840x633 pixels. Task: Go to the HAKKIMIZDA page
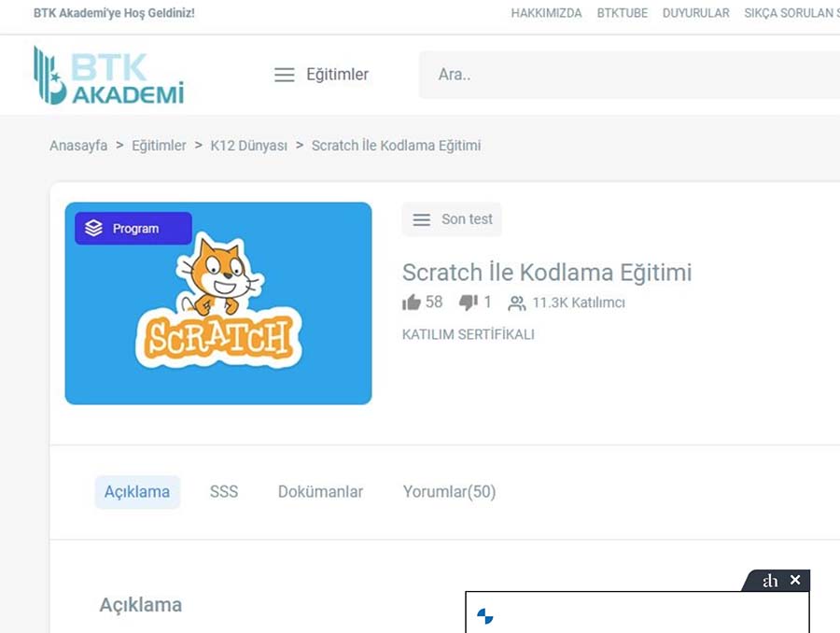click(x=546, y=13)
